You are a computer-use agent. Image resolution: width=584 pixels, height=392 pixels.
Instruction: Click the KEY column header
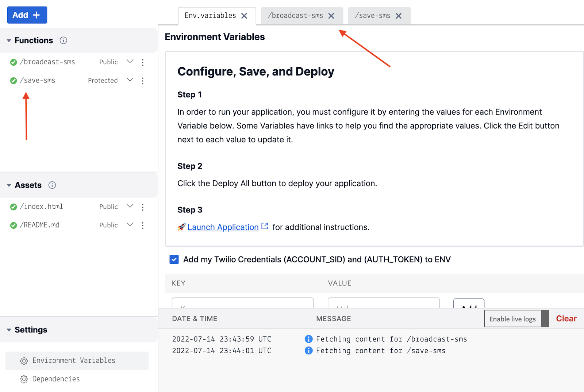pyautogui.click(x=178, y=283)
